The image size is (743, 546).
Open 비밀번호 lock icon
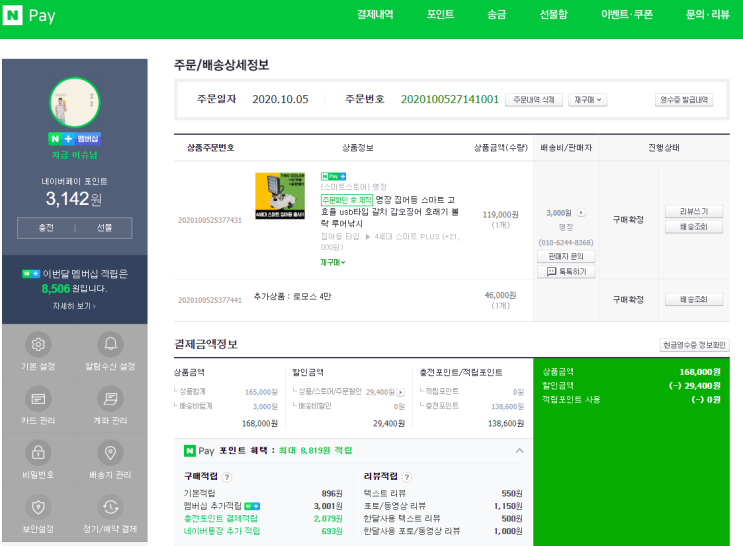[x=38, y=453]
